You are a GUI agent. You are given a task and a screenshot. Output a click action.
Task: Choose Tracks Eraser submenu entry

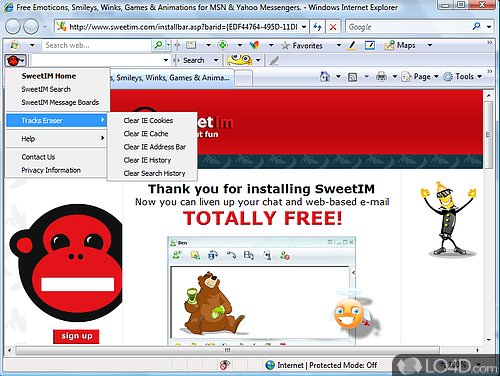tap(56, 120)
